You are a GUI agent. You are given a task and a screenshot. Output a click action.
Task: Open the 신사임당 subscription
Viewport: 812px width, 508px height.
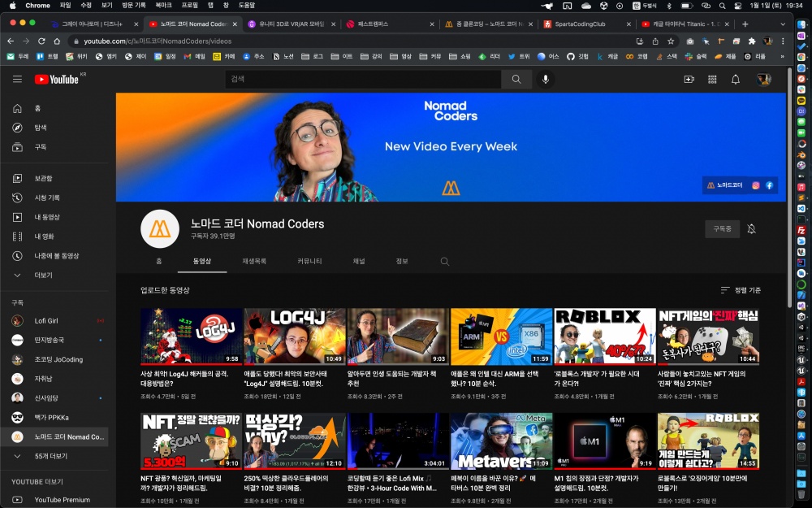click(x=55, y=398)
